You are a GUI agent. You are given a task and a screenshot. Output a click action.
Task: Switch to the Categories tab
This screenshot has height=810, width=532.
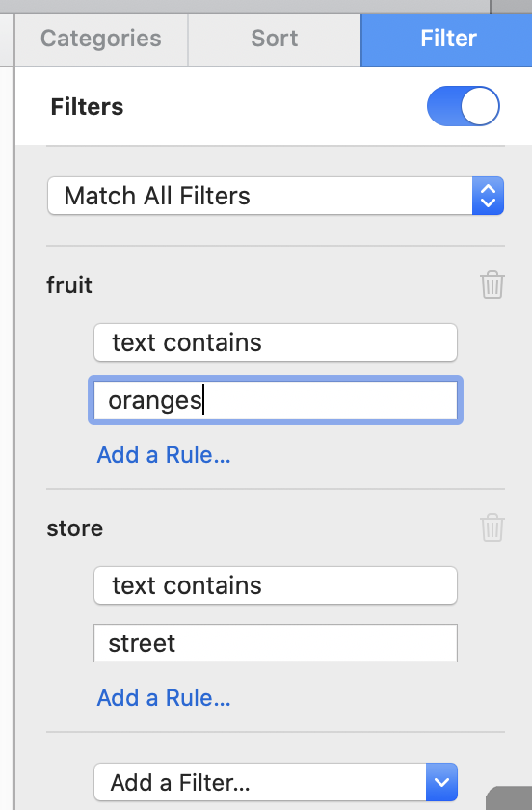(101, 39)
